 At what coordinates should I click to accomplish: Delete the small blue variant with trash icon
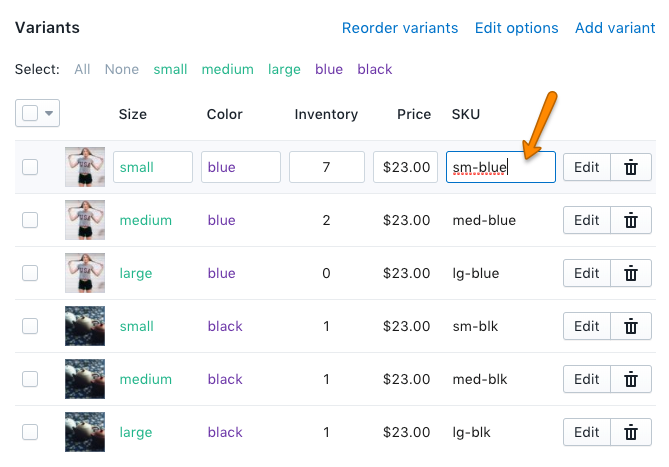(631, 167)
